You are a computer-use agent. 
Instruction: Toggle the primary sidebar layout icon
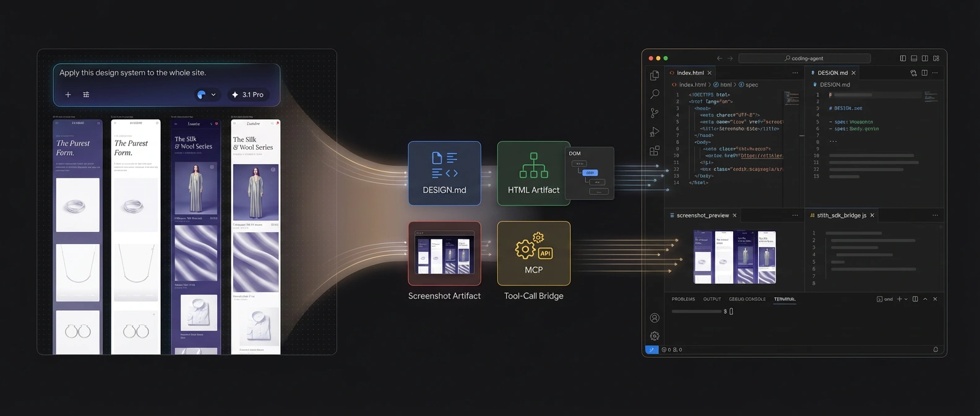tap(903, 58)
